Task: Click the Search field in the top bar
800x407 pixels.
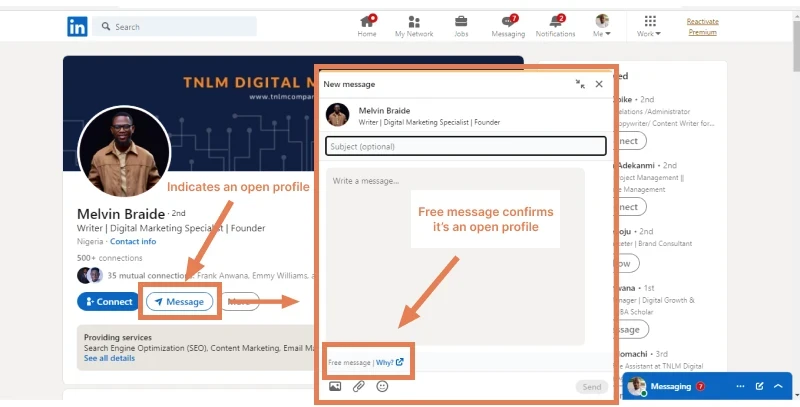Action: pyautogui.click(x=174, y=27)
